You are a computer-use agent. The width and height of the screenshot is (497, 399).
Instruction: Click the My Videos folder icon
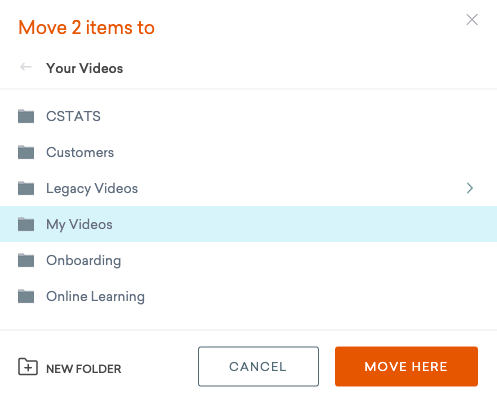[26, 224]
